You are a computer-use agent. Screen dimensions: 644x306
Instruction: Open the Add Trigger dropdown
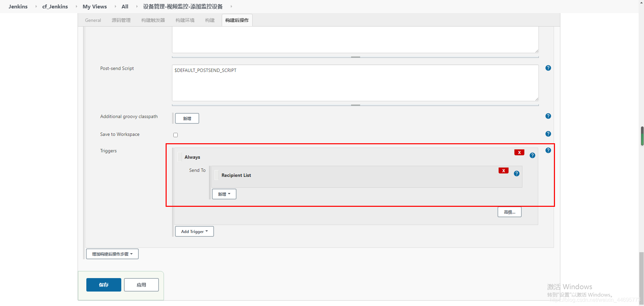tap(195, 231)
